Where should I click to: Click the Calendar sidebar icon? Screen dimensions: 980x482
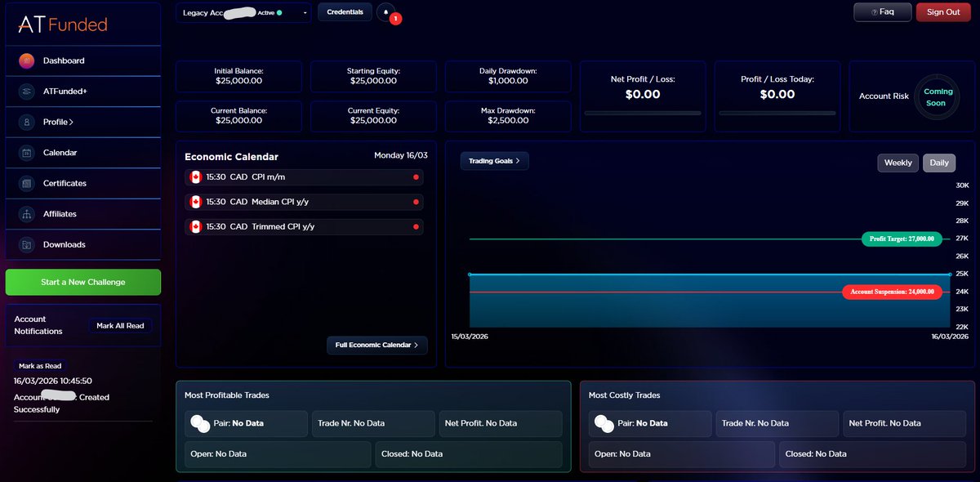pos(26,153)
